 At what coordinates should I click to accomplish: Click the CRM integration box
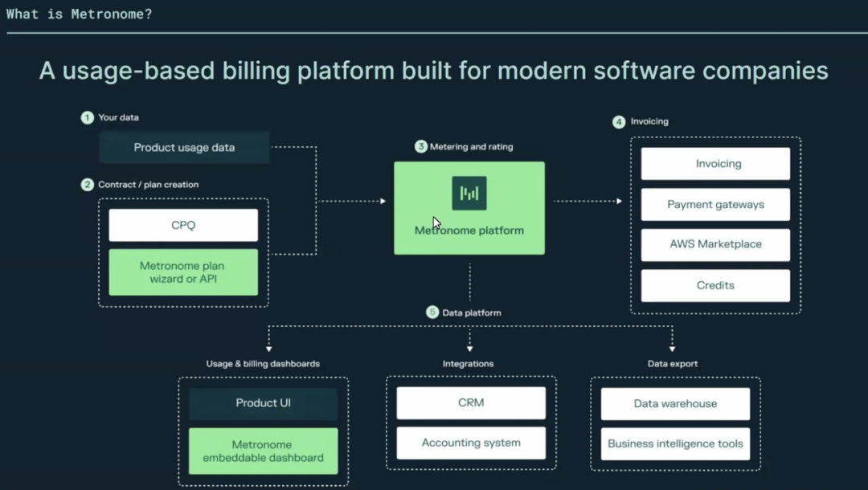pyautogui.click(x=470, y=402)
